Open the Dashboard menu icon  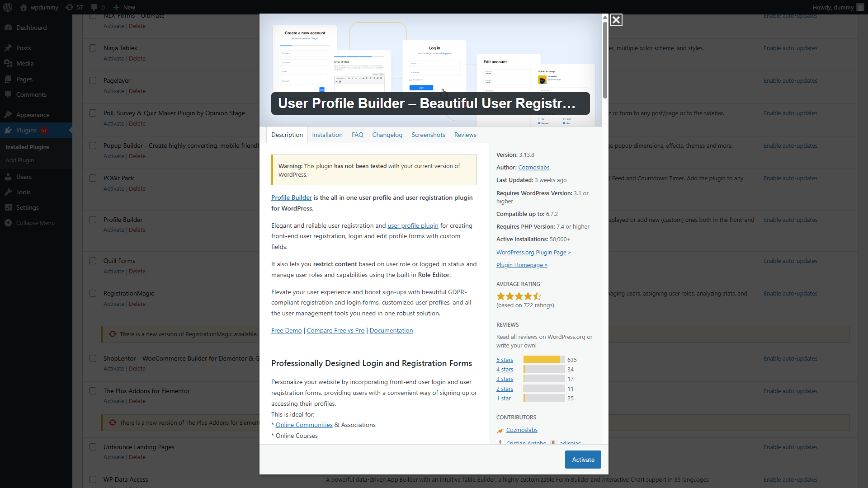(8, 28)
